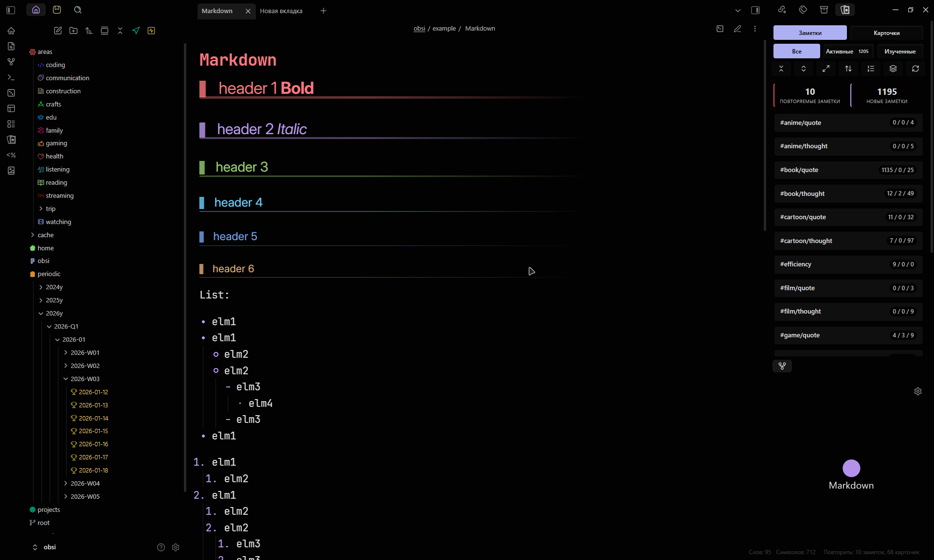
Task: Expand the cache folder
Action: (x=33, y=235)
